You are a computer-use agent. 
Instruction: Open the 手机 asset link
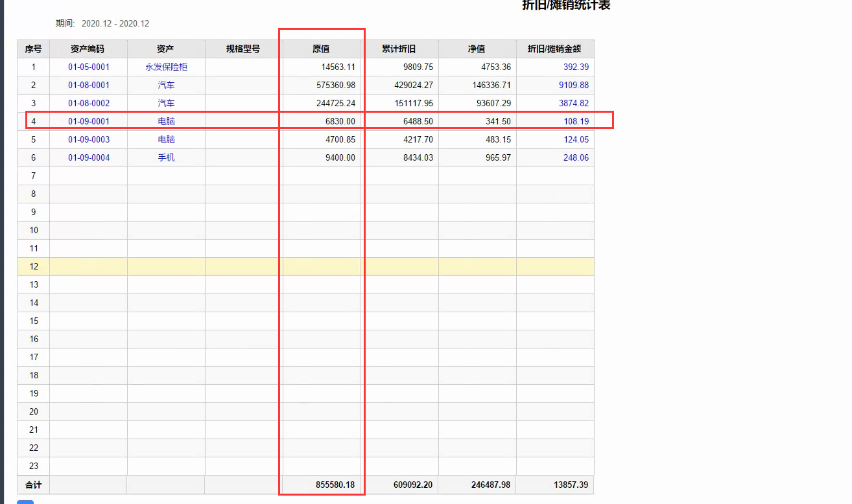(167, 157)
